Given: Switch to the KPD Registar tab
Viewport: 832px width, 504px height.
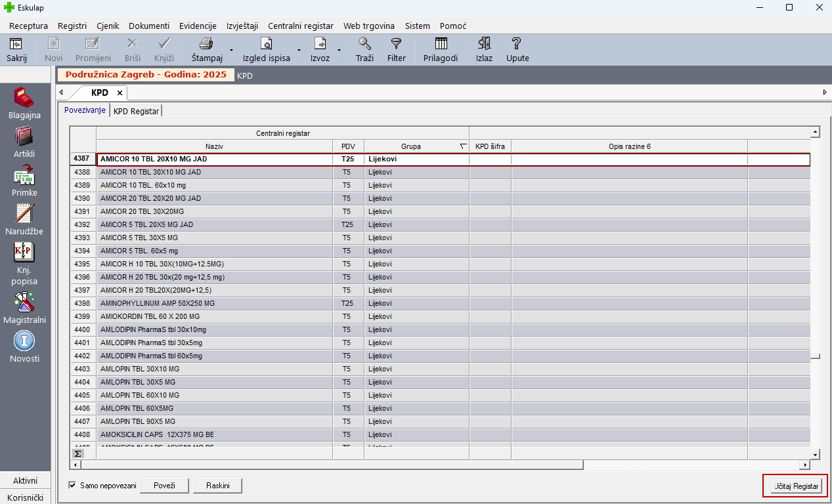Looking at the screenshot, I should 136,111.
